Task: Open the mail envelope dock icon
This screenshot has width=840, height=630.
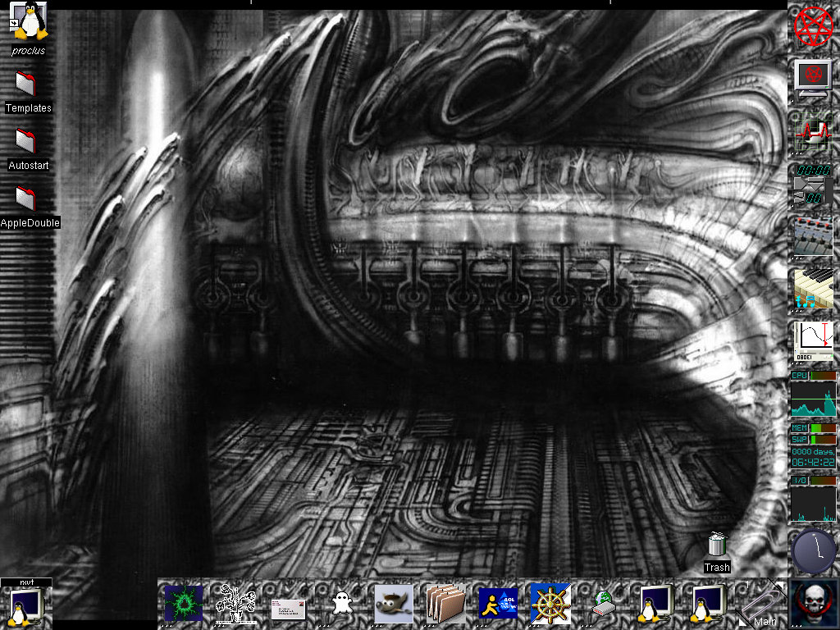Action: [x=288, y=609]
